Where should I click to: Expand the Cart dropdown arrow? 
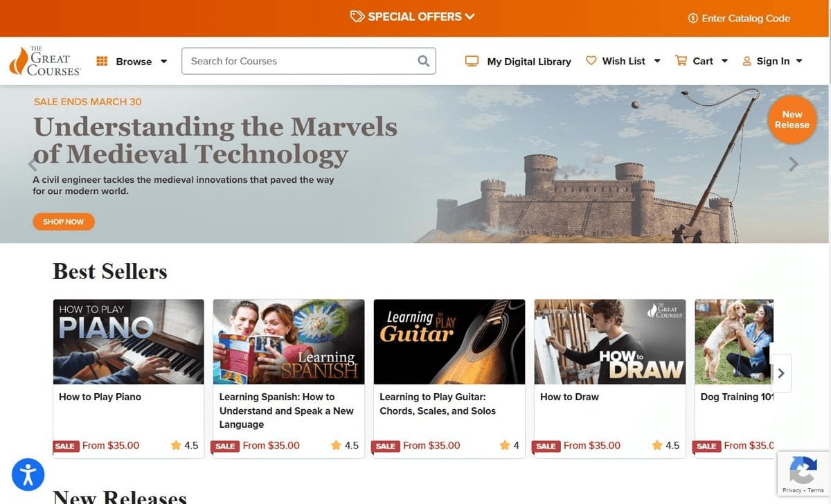724,61
